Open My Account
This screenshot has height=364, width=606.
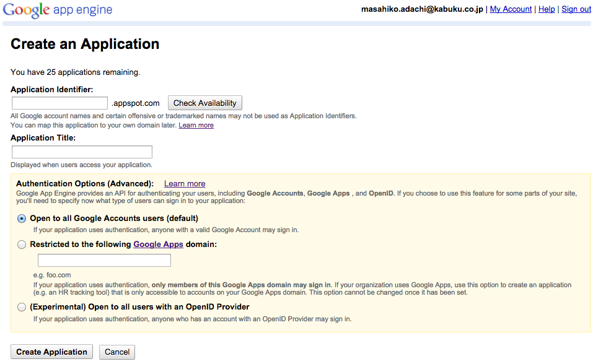tap(510, 9)
